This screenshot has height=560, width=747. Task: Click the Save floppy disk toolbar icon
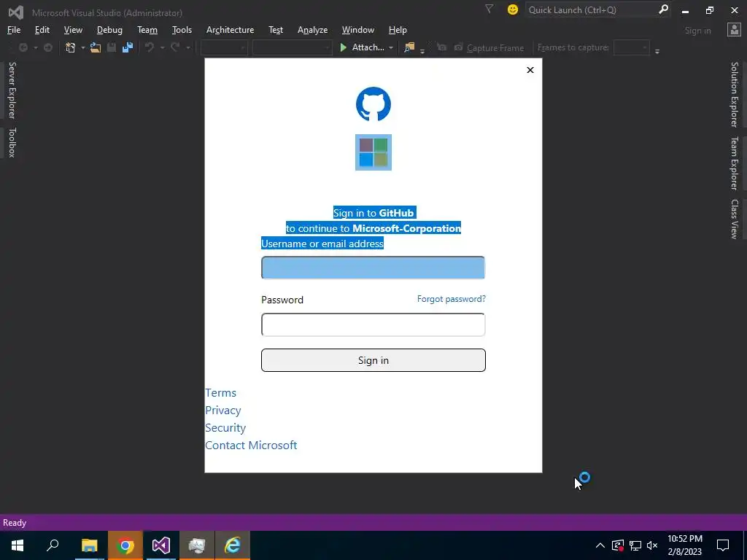(112, 47)
